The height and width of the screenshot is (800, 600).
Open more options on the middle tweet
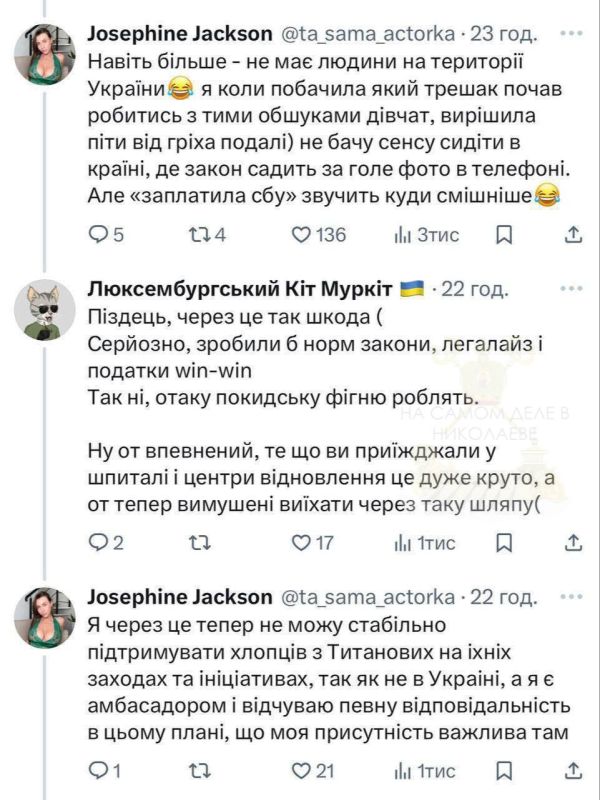[573, 286]
